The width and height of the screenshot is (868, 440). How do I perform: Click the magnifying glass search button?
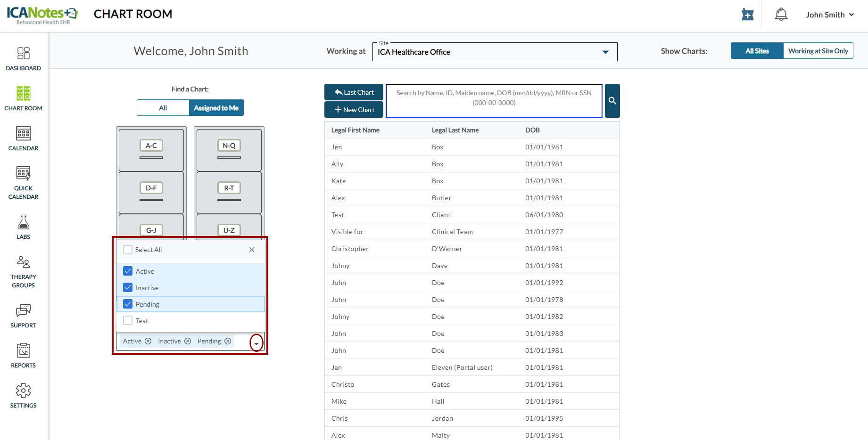pyautogui.click(x=612, y=101)
